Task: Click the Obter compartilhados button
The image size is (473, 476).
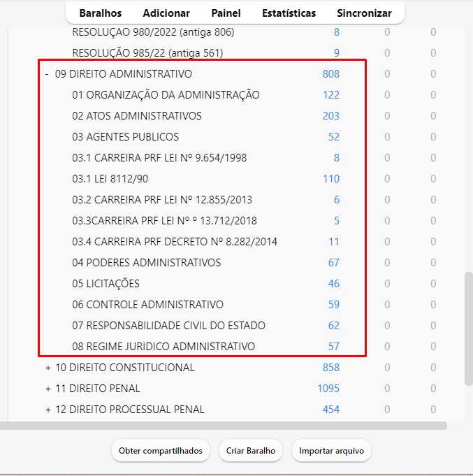Action: (x=161, y=451)
